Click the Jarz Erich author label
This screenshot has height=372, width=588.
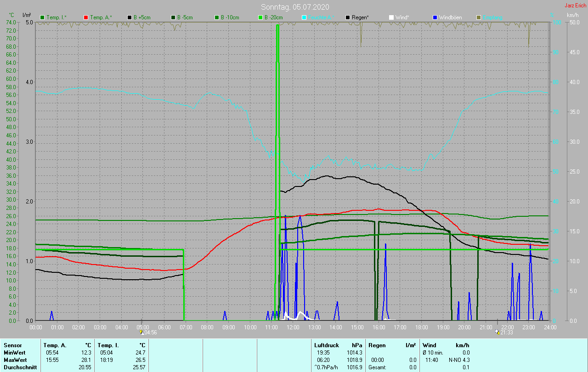pyautogui.click(x=575, y=6)
